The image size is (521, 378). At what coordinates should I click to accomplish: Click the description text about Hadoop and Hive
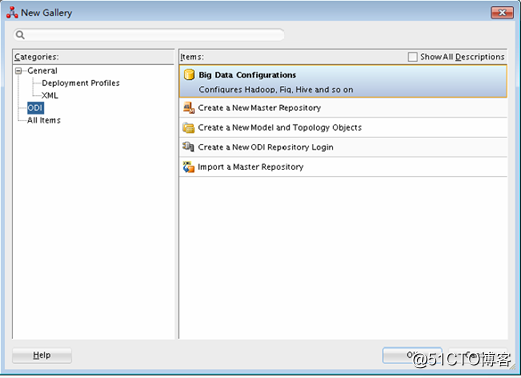coord(276,90)
